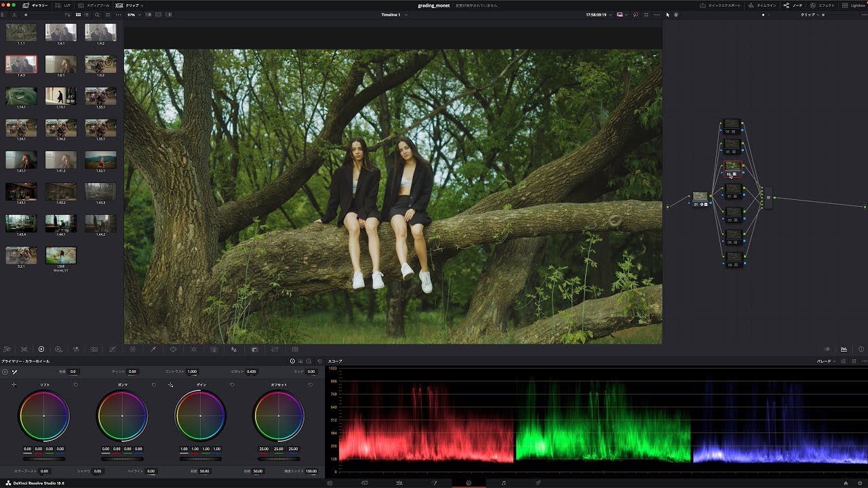
Task: Pick the white balance eyedropper
Action: 14,371
